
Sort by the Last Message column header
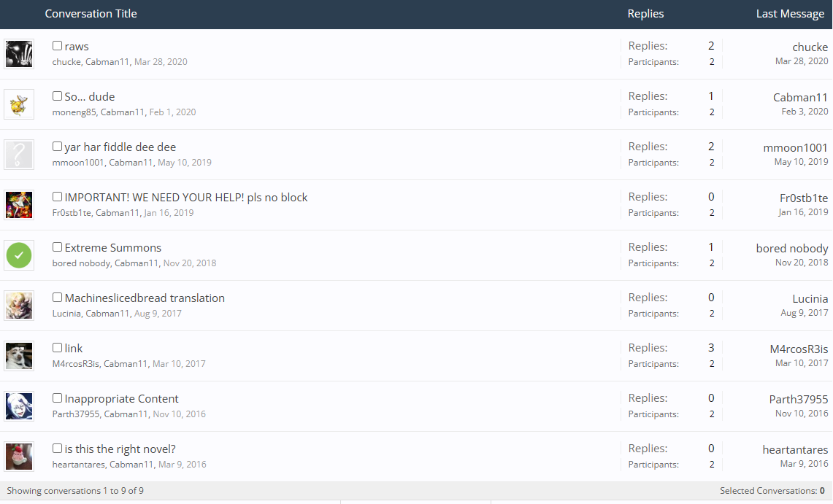click(x=790, y=14)
